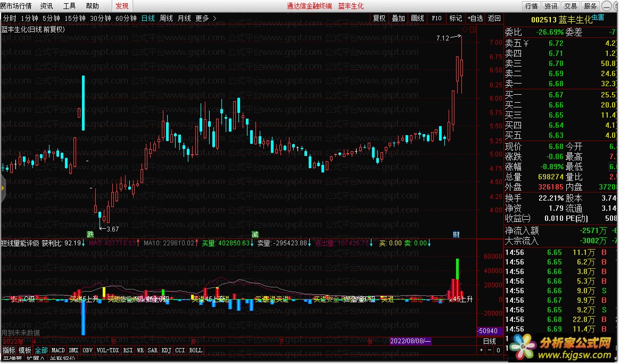Open the 发现 tab in the menu bar
The height and width of the screenshot is (364, 620).
click(122, 6)
